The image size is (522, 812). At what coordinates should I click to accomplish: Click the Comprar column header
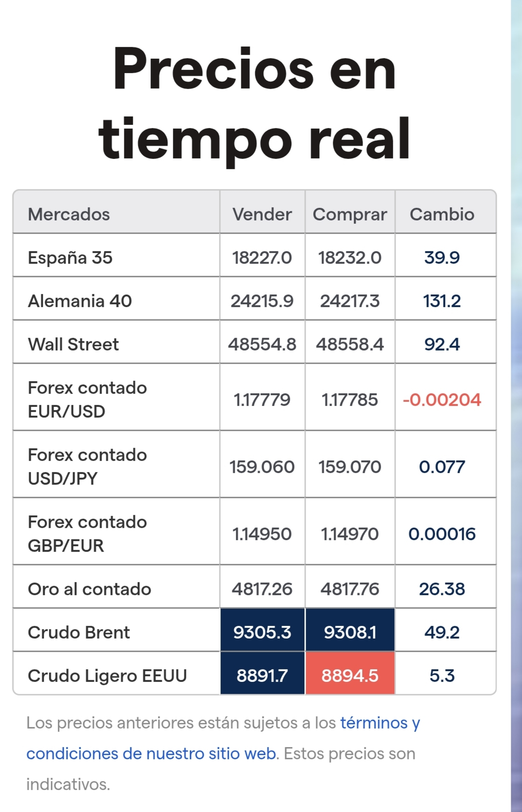tap(350, 214)
